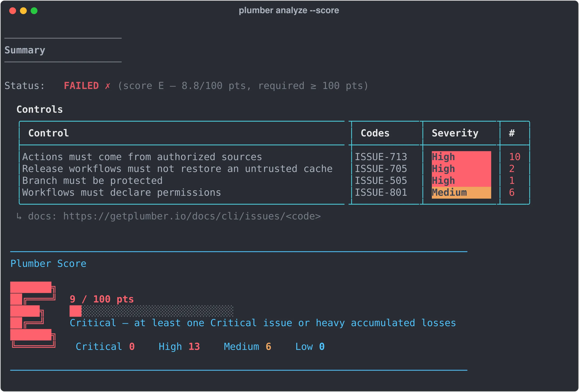This screenshot has height=392, width=579.
Task: Select the Critical issue explanation line
Action: (263, 323)
